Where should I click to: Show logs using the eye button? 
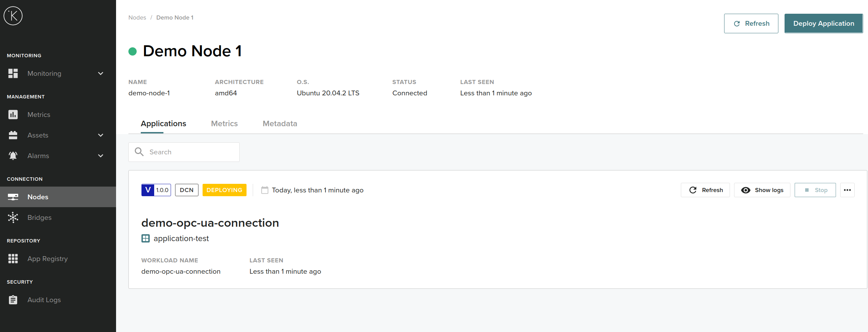point(762,190)
